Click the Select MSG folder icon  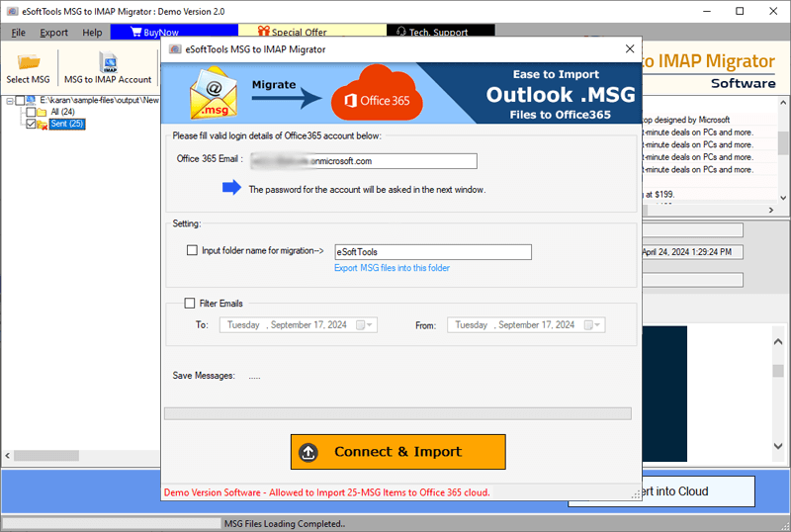(x=29, y=62)
